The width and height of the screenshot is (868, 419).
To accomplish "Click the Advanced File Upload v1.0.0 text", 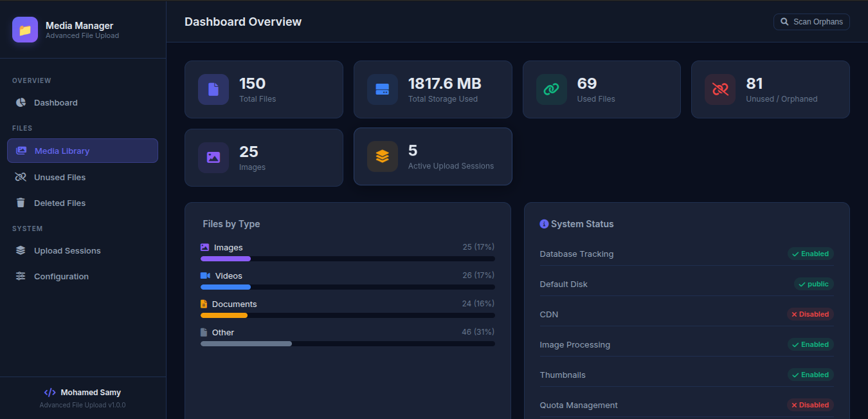I will tap(82, 405).
